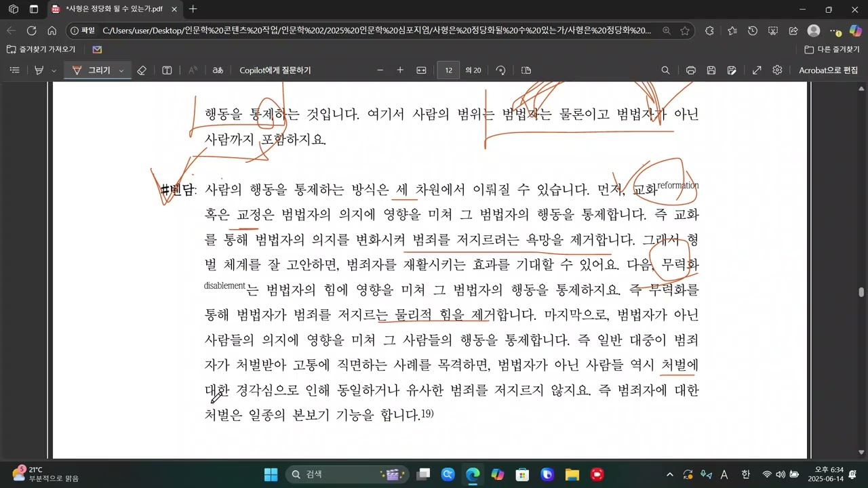This screenshot has width=868, height=488.
Task: Save the PDF file
Action: click(x=711, y=70)
